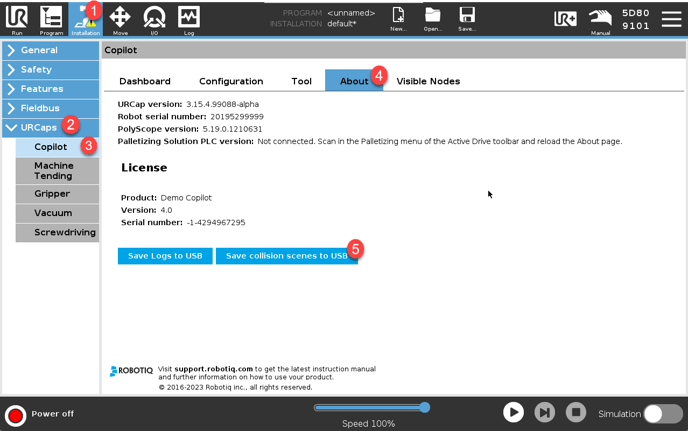Switch to the Visible Nodes tab
The height and width of the screenshot is (431, 688).
pyautogui.click(x=428, y=81)
